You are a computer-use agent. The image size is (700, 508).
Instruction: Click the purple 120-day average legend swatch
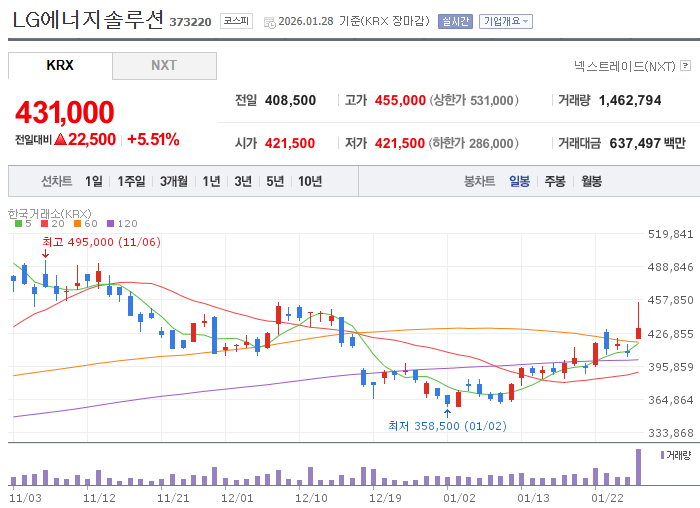(111, 224)
